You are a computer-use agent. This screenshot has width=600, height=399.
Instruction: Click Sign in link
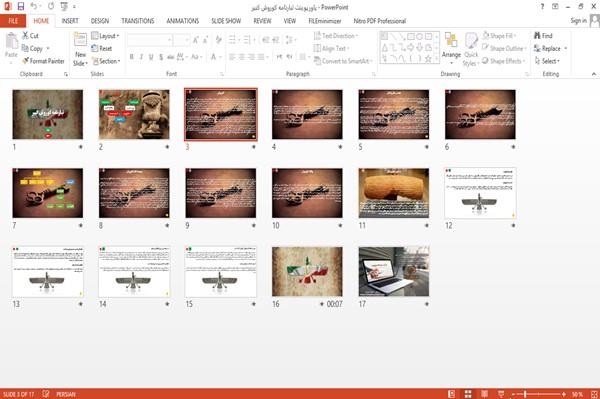click(x=578, y=21)
